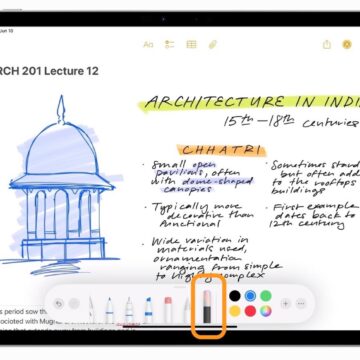Tap the note title 'RCH 201 Lecture 12'
This screenshot has height=360, width=360.
tap(49, 71)
